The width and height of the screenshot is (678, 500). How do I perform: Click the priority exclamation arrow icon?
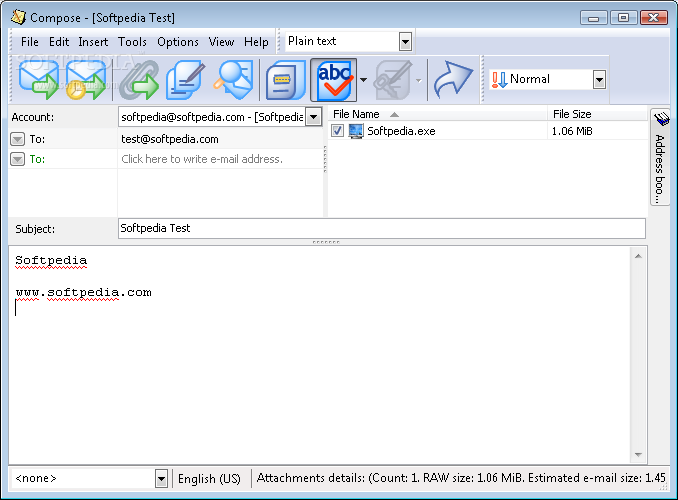[x=499, y=79]
